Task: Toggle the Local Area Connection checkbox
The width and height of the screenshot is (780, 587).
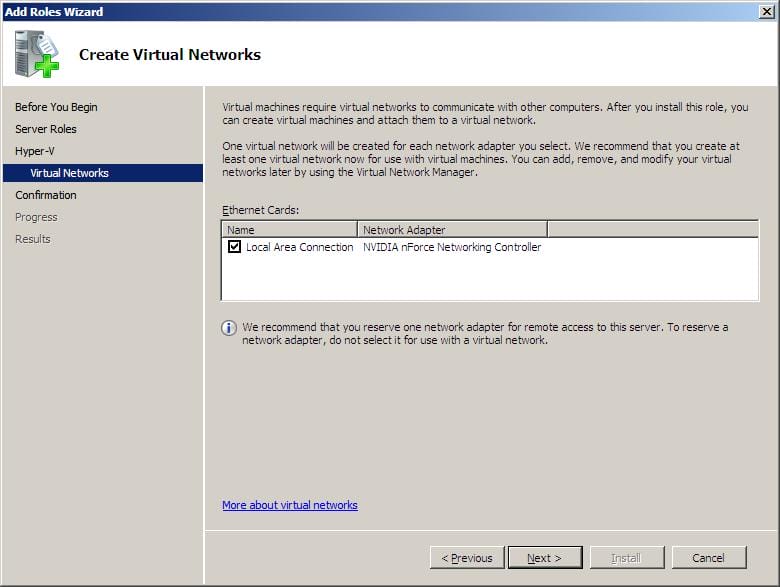Action: coord(234,247)
